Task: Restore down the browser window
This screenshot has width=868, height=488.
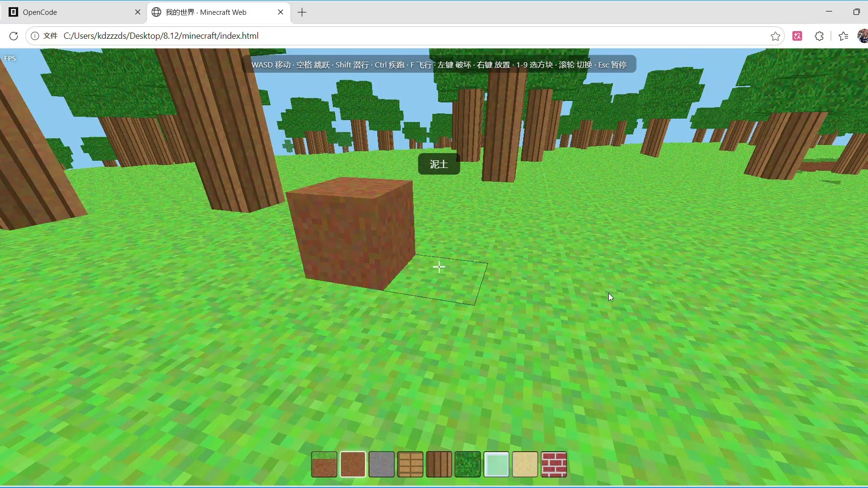Action: click(x=857, y=12)
